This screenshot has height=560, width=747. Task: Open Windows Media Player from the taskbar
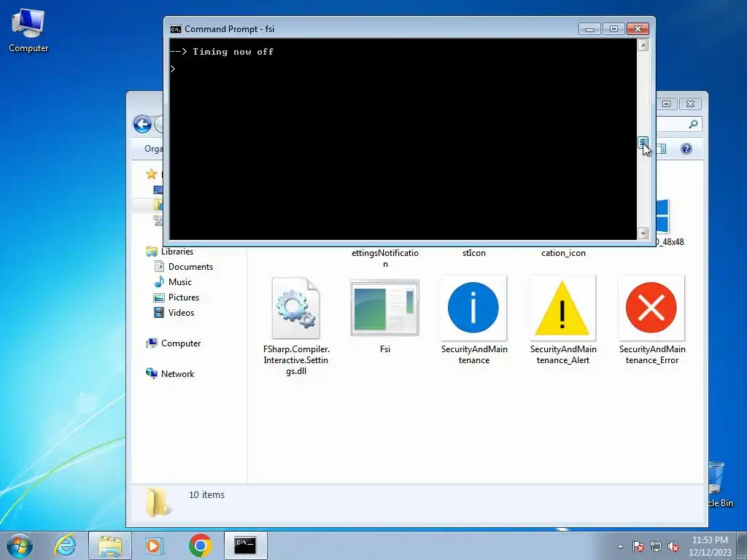(153, 545)
